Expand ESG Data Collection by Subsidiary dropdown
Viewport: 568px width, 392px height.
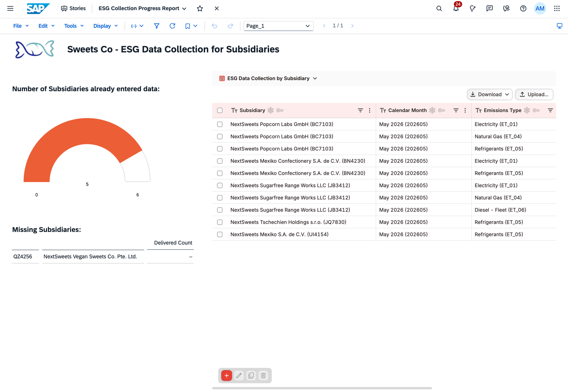pyautogui.click(x=315, y=79)
